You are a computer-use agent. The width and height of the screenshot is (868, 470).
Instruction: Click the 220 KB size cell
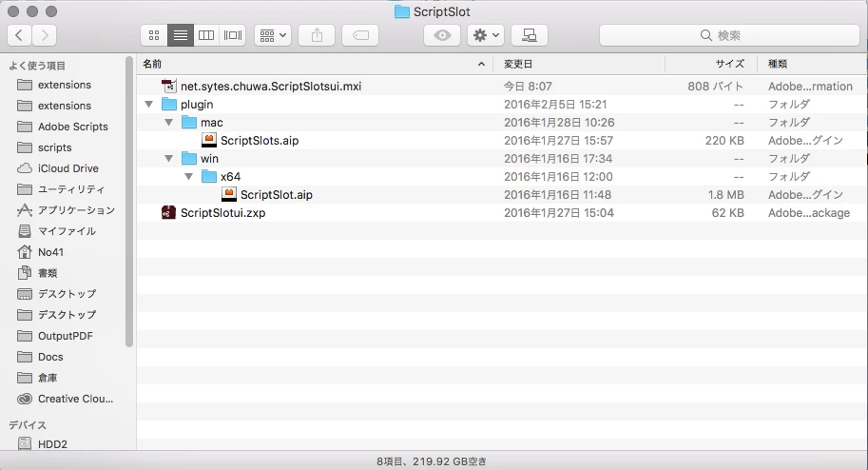click(x=724, y=141)
